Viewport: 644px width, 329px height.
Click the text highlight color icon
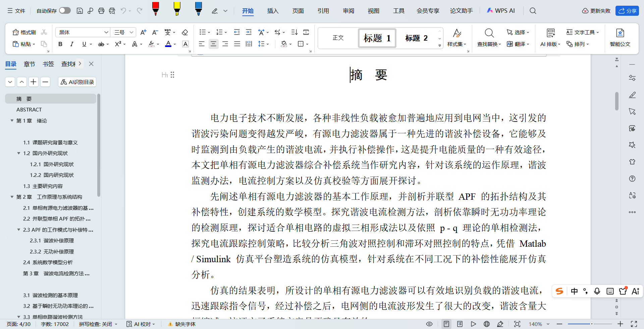click(152, 44)
